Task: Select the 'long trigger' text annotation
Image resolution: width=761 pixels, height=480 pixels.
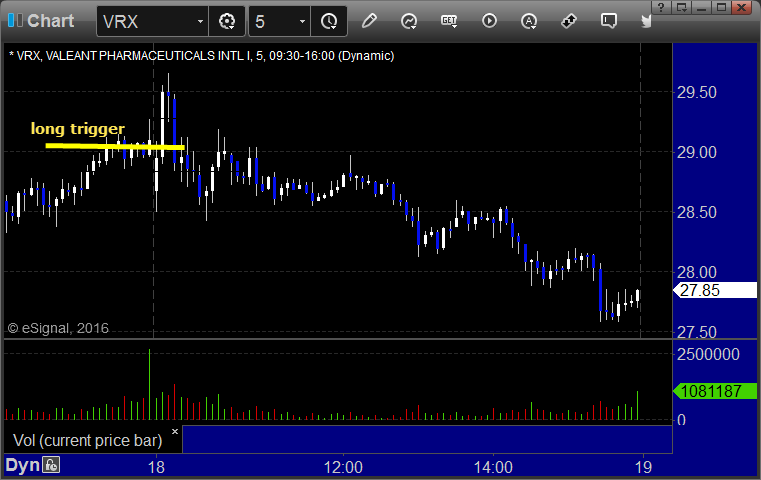Action: (x=78, y=129)
